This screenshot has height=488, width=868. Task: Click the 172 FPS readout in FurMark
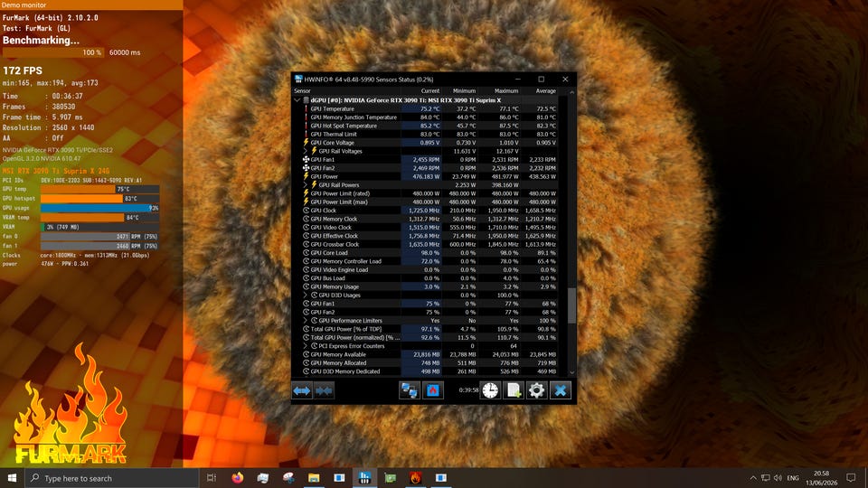(x=23, y=70)
